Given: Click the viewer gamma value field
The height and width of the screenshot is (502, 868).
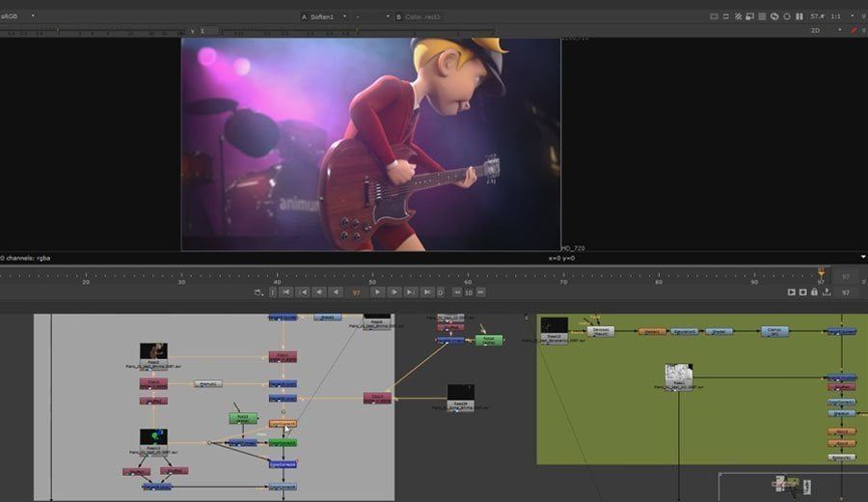Looking at the screenshot, I should coord(208,31).
